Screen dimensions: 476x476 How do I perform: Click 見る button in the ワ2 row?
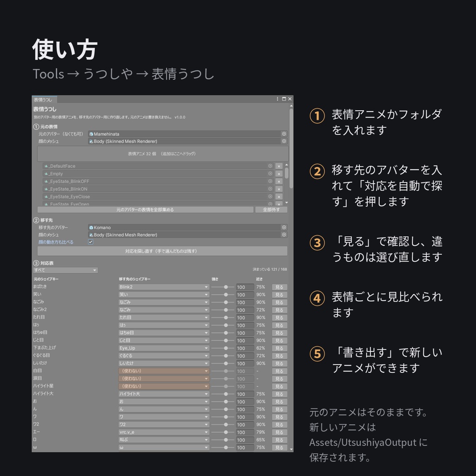click(279, 425)
